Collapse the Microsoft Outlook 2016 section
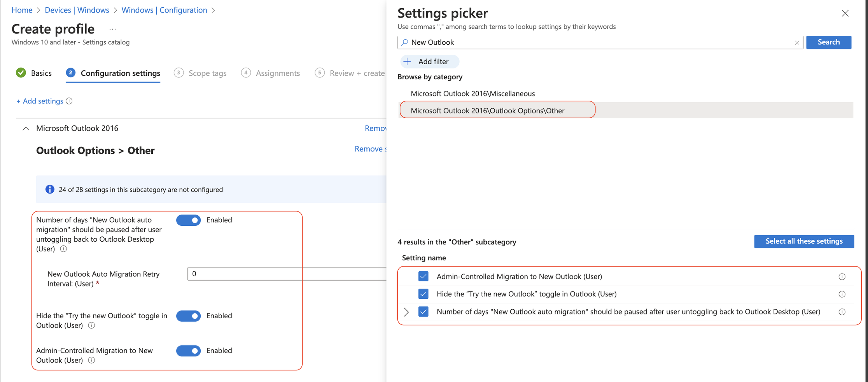The width and height of the screenshot is (868, 382). coord(26,128)
